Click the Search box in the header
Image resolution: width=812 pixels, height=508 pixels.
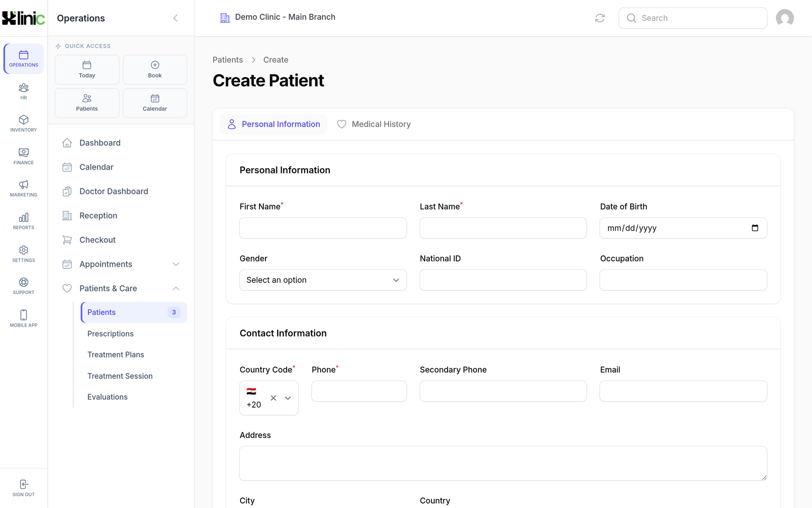pos(693,18)
